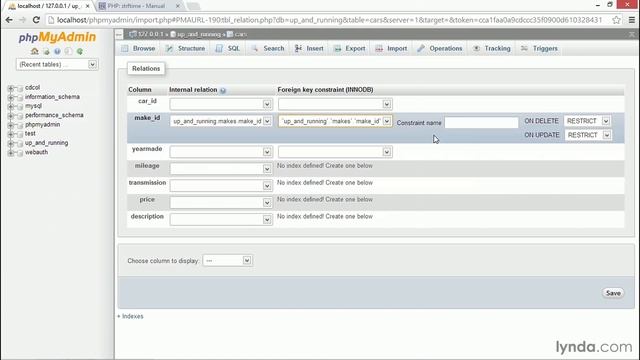Open the Triggers tab
The height and width of the screenshot is (360, 640).
click(x=539, y=49)
